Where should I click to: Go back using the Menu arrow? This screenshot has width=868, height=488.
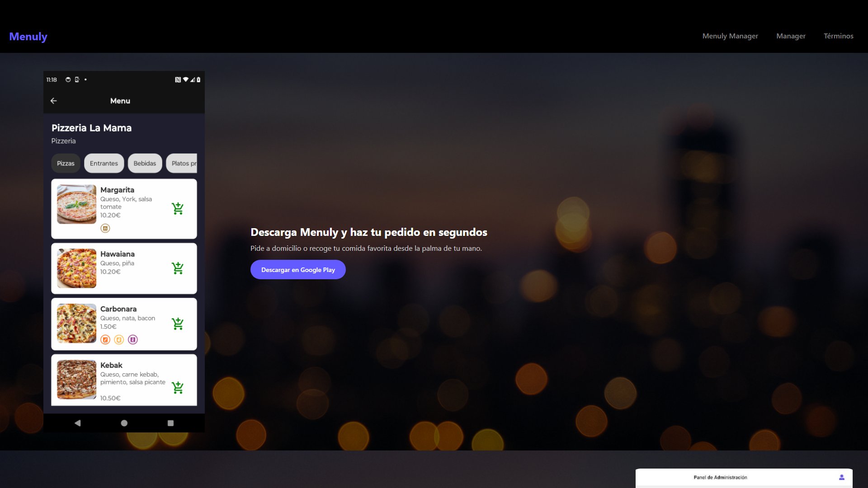[54, 101]
